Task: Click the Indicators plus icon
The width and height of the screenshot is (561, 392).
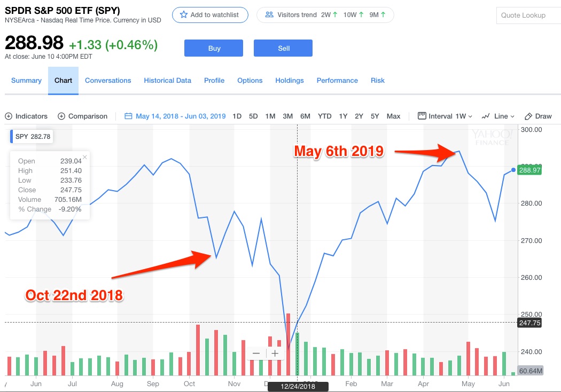Action: coord(9,116)
